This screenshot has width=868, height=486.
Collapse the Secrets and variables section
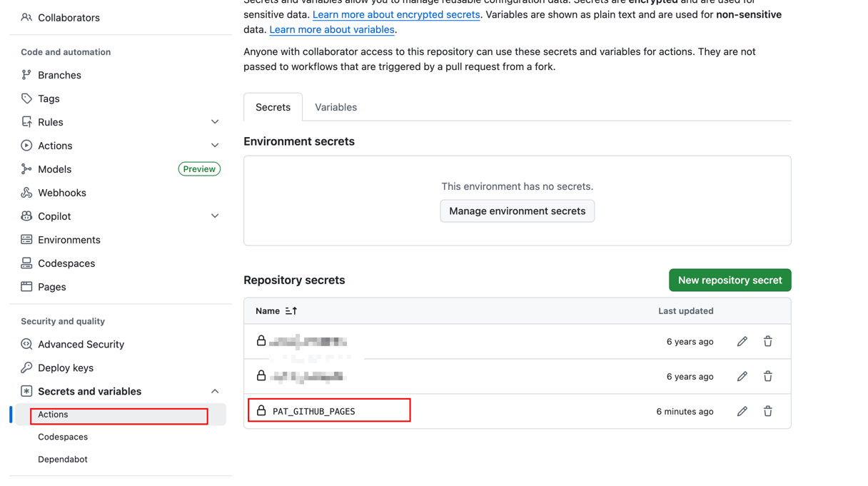pyautogui.click(x=215, y=391)
